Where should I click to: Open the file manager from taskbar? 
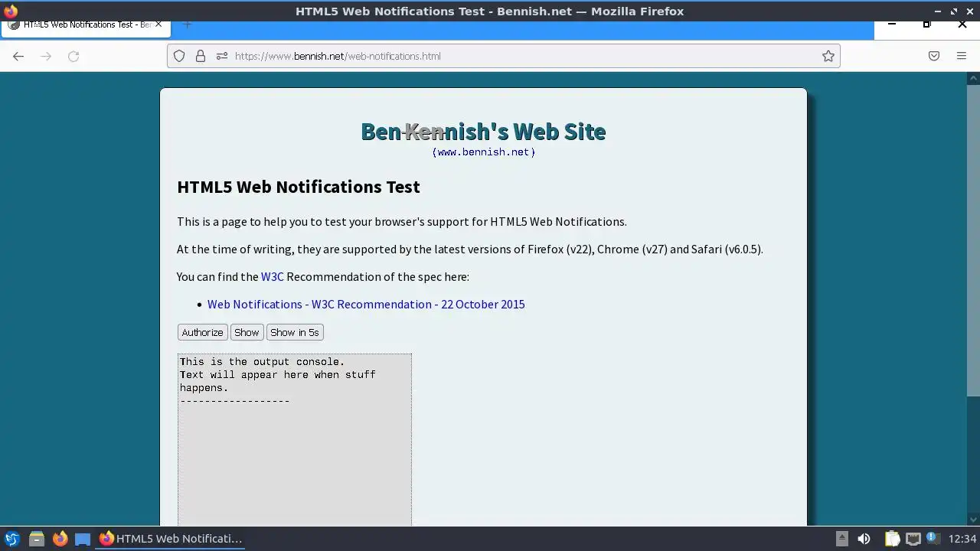coord(36,539)
